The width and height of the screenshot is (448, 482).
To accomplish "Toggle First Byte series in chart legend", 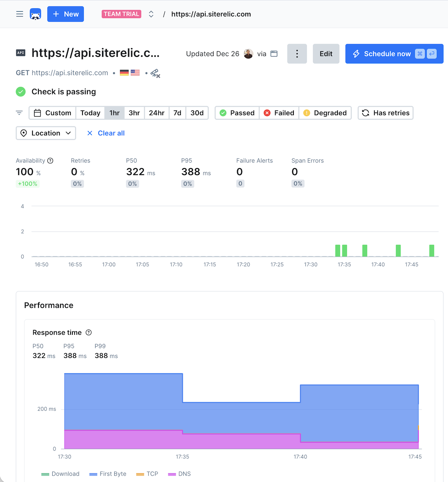I will click(x=108, y=474).
